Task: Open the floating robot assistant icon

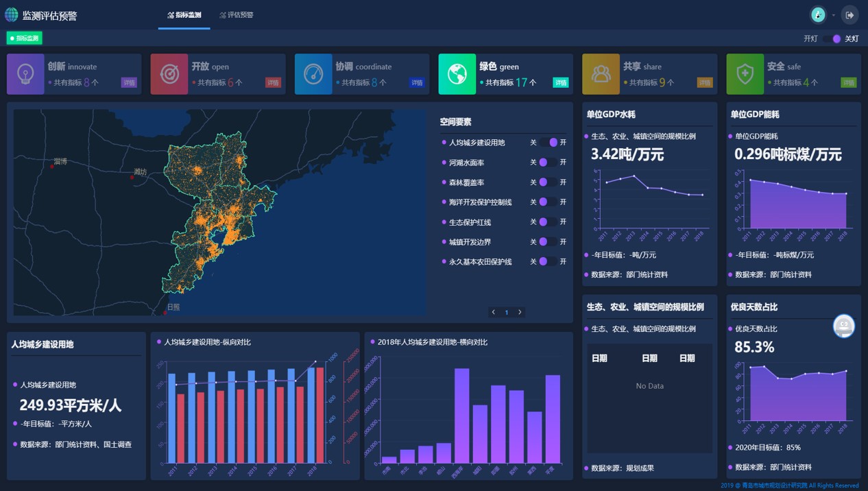Action: (844, 326)
